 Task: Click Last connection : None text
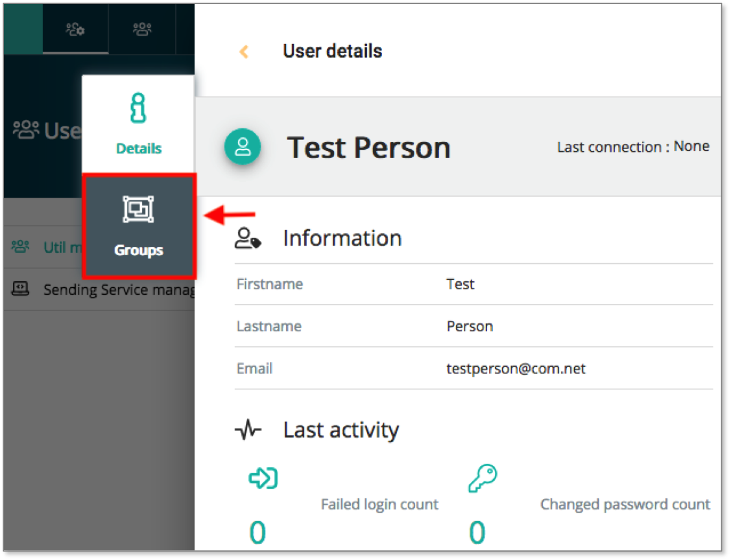633,146
